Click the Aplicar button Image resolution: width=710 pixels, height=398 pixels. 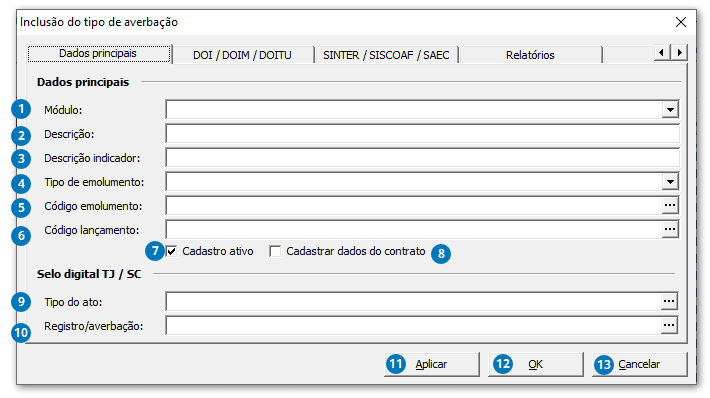pyautogui.click(x=432, y=364)
